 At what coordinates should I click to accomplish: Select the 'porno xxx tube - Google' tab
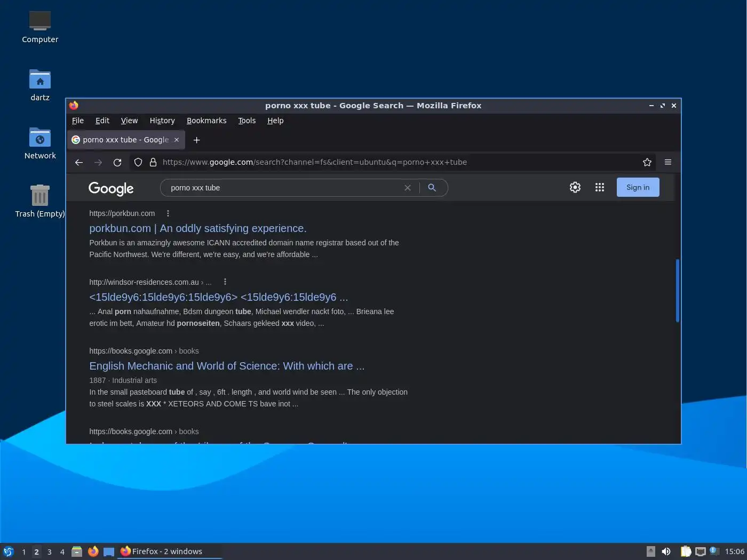pyautogui.click(x=126, y=140)
